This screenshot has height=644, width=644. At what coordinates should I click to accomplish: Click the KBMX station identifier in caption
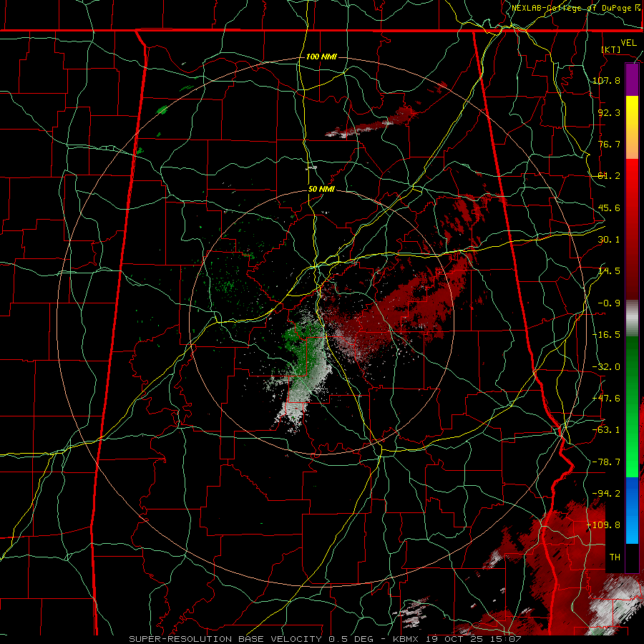tap(406, 639)
